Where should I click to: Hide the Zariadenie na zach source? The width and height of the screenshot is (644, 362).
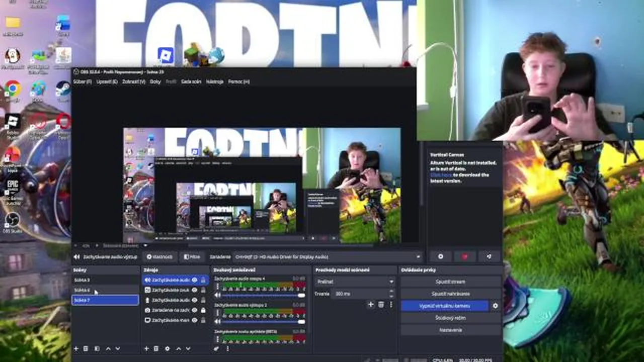[x=195, y=310]
